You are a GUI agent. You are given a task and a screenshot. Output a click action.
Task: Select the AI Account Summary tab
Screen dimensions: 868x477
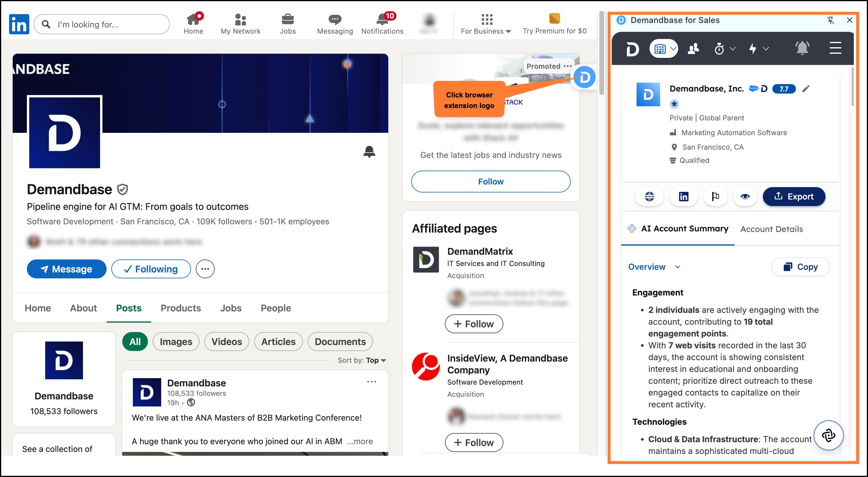coord(678,229)
